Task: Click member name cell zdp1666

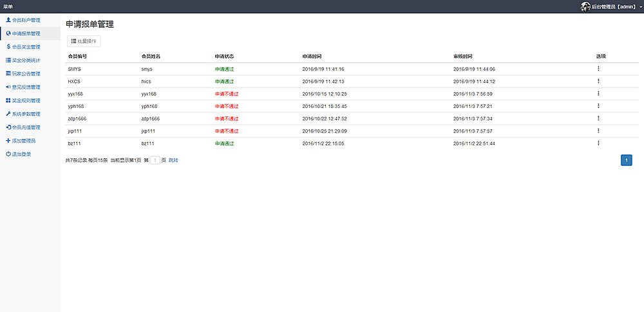Action: [151, 118]
